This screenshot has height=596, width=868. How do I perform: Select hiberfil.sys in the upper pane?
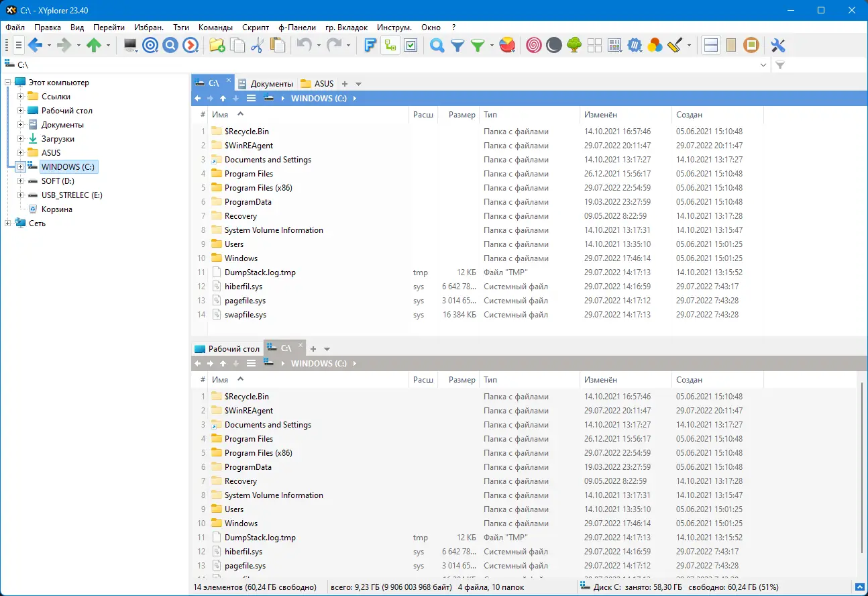coord(243,287)
